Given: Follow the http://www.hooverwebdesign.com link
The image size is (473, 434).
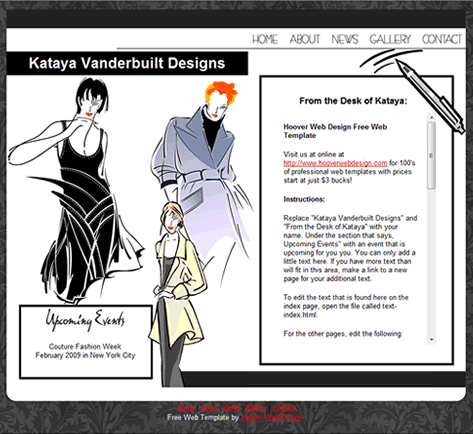Looking at the screenshot, I should coord(335,163).
